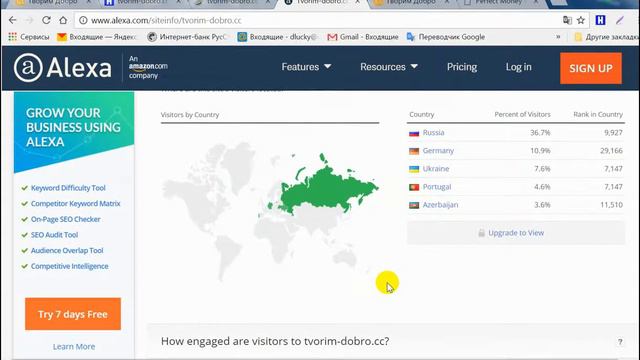640x360 pixels.
Task: Open the Azerbaijan country link
Action: coord(440,204)
